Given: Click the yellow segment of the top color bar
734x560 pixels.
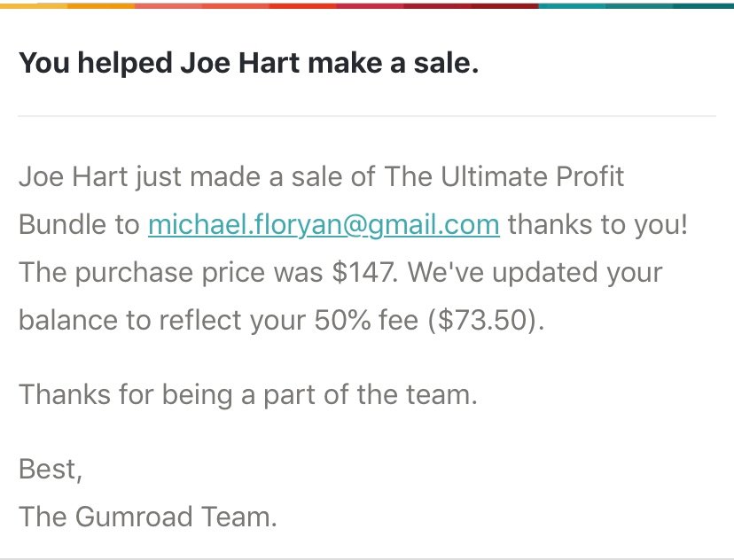Looking at the screenshot, I should click(x=34, y=5).
